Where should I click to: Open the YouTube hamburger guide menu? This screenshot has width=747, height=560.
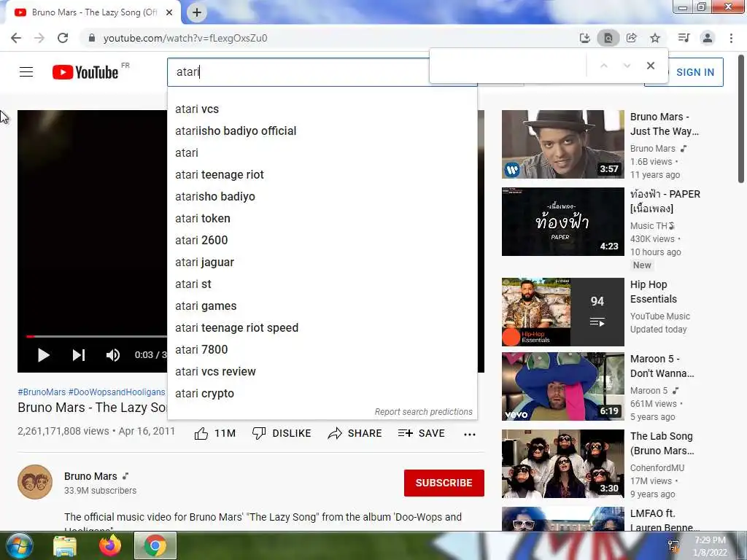[x=26, y=72]
